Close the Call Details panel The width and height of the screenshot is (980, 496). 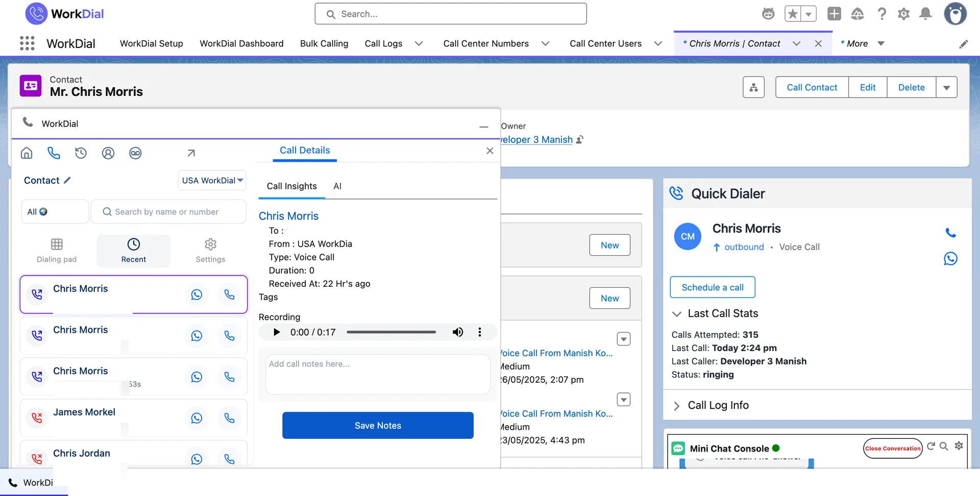coord(490,151)
